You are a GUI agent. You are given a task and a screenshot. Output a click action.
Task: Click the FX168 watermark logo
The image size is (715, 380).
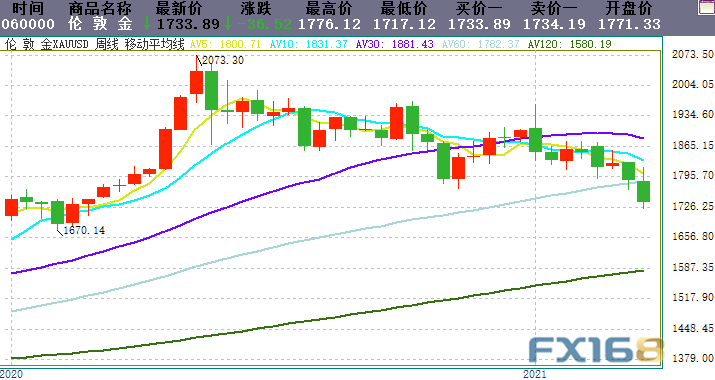(x=596, y=351)
